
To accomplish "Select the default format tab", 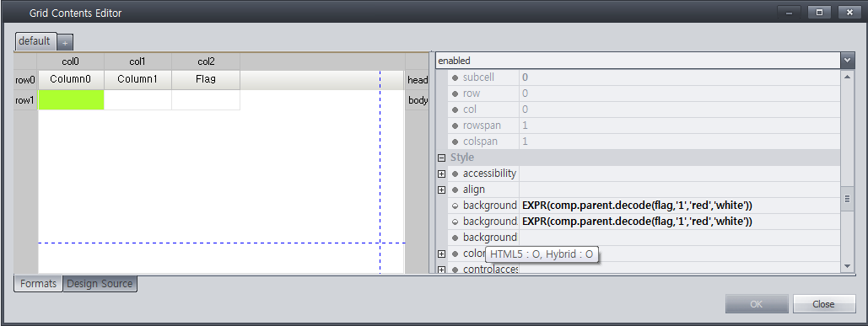I will coord(35,41).
